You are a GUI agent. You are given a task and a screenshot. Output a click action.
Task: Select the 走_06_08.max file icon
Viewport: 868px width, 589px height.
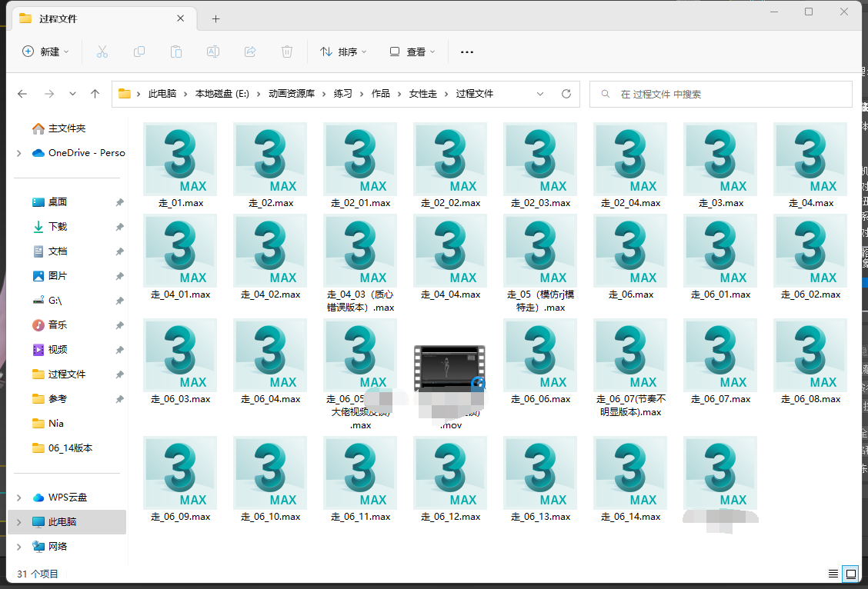[x=810, y=355]
